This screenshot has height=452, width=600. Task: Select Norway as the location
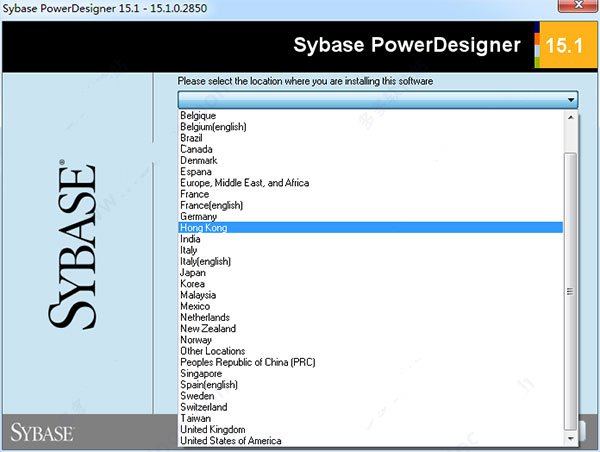pos(370,340)
